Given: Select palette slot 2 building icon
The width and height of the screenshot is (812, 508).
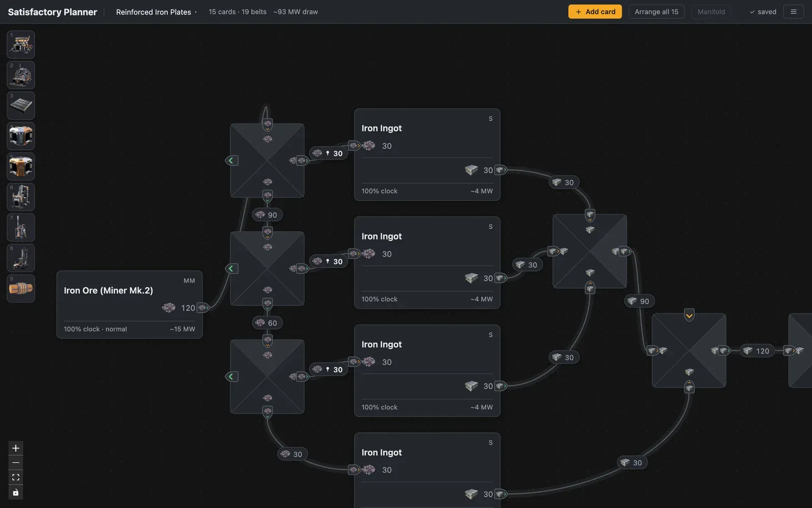Looking at the screenshot, I should (x=21, y=75).
